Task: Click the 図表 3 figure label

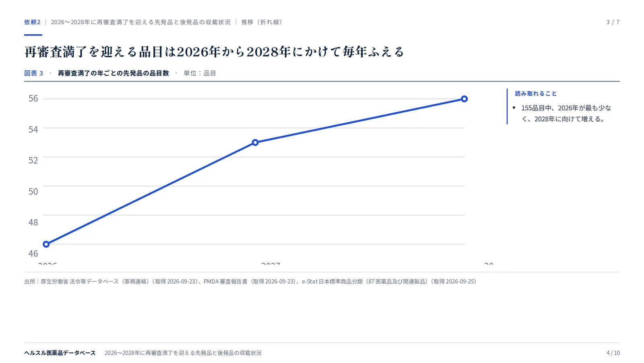Action: (33, 73)
